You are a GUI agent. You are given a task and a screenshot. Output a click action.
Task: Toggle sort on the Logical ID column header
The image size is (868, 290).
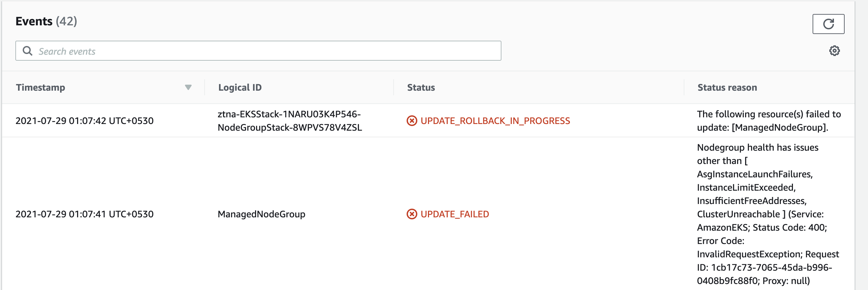[x=240, y=87]
